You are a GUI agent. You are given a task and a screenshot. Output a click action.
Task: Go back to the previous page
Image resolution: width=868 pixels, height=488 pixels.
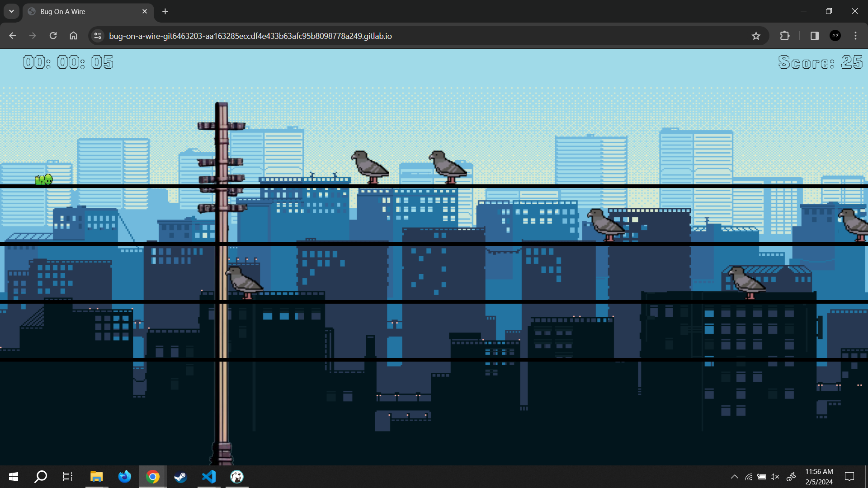(12, 36)
